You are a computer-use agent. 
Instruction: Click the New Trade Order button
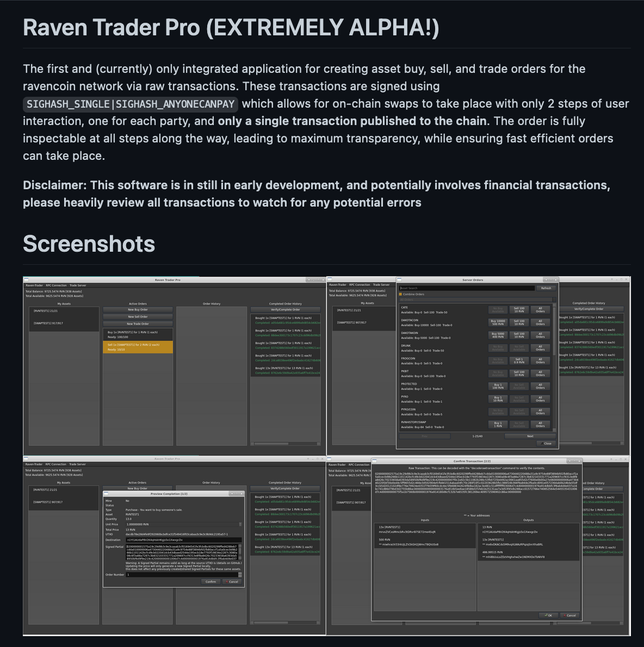138,324
